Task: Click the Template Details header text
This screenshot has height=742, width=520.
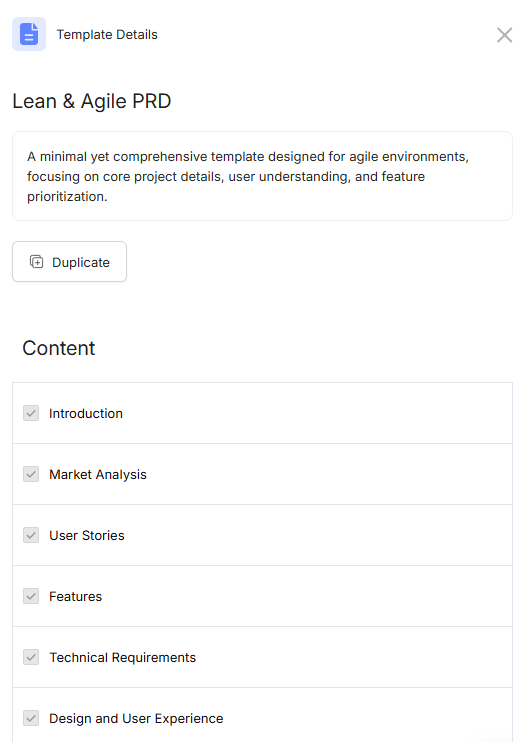Action: pos(107,35)
